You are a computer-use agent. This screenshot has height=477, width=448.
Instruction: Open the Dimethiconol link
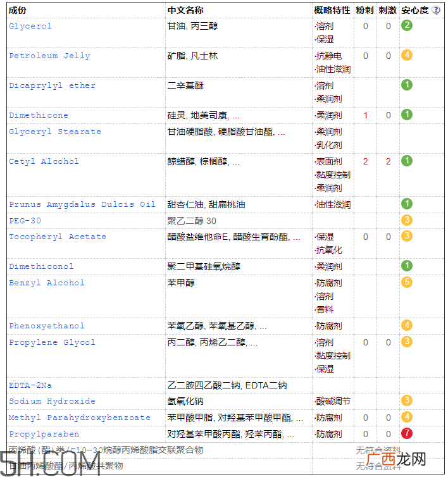point(41,266)
